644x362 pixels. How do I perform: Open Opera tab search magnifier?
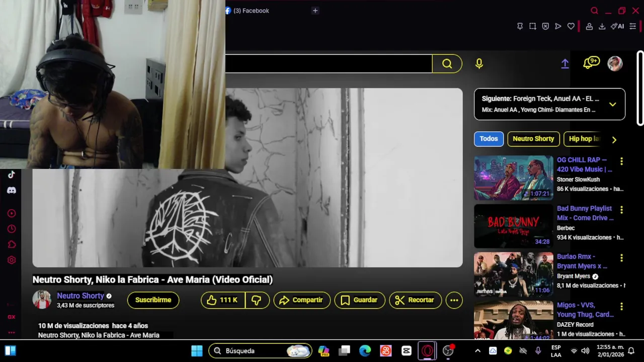pyautogui.click(x=594, y=11)
